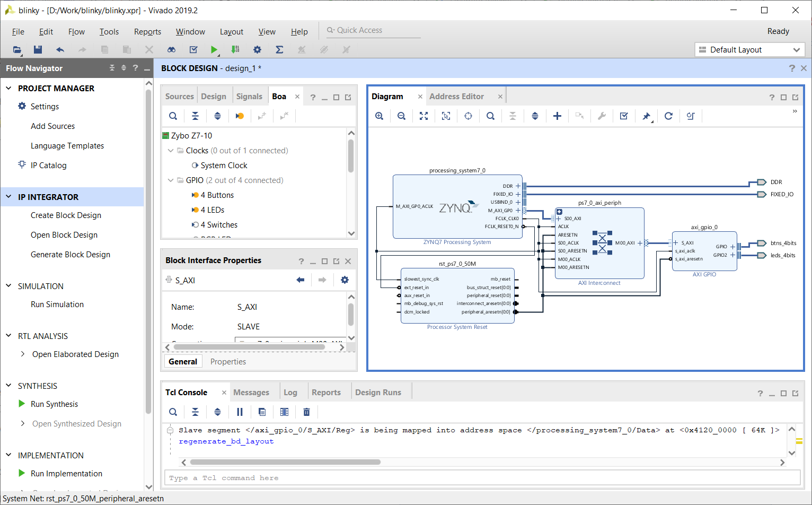Open Block Interface Properties gear settings
Screen dimensions: 812x505
(345, 280)
